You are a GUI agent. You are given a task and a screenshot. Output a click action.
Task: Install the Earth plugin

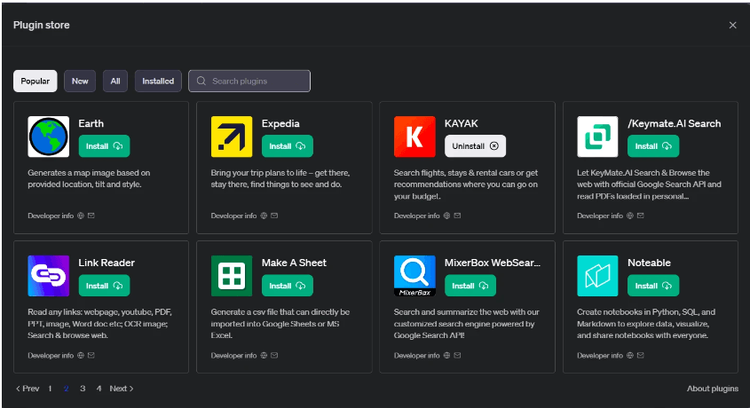pos(104,146)
